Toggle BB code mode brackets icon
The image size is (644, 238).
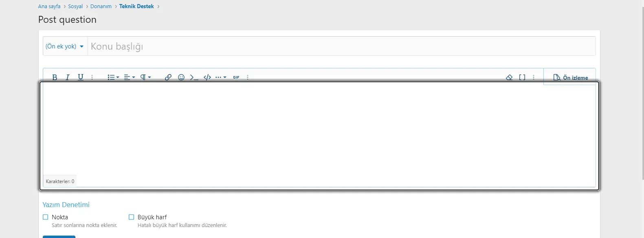coord(522,77)
